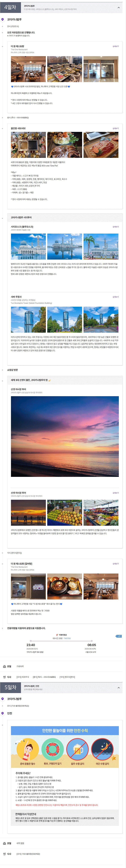
Task: Open 상세보기 for 더 원 레스토랑
Action: tap(116, 46)
